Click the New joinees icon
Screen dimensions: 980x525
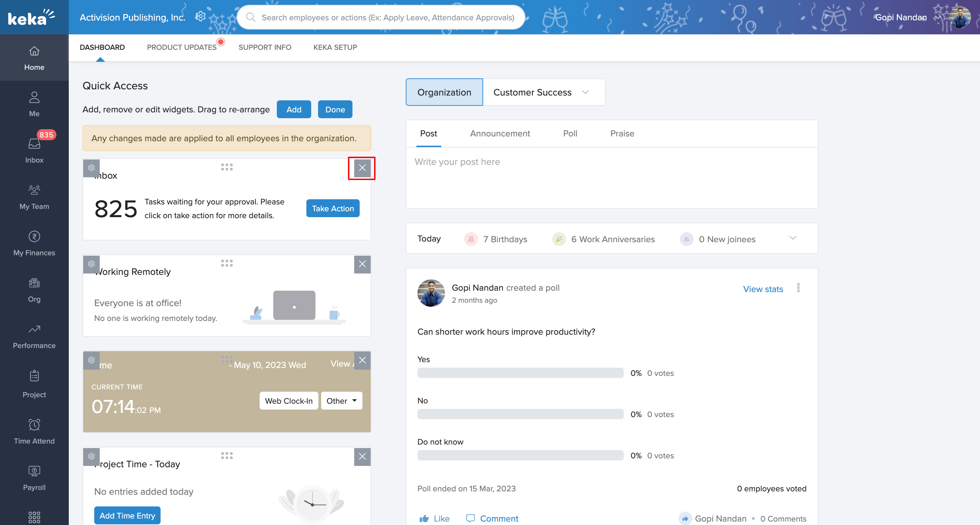[686, 239]
